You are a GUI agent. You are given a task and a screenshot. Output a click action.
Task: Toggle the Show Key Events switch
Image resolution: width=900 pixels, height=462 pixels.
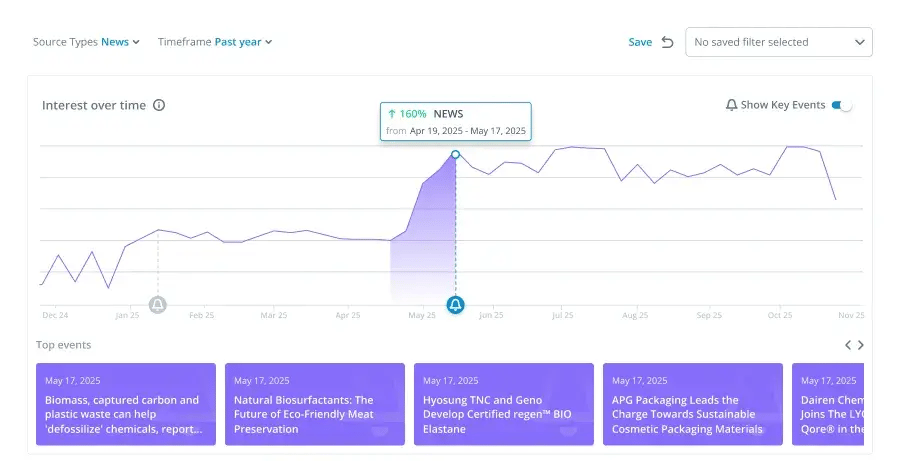[842, 105]
